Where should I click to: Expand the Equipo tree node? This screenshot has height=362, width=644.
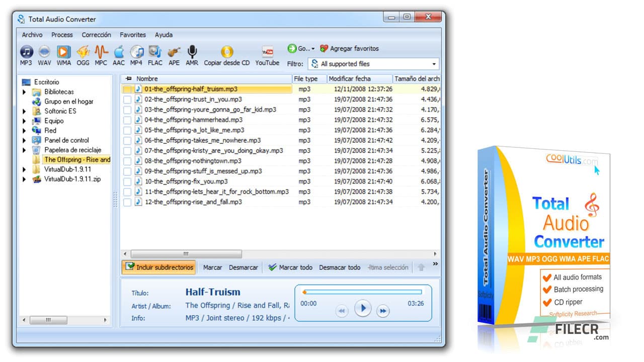coord(24,121)
